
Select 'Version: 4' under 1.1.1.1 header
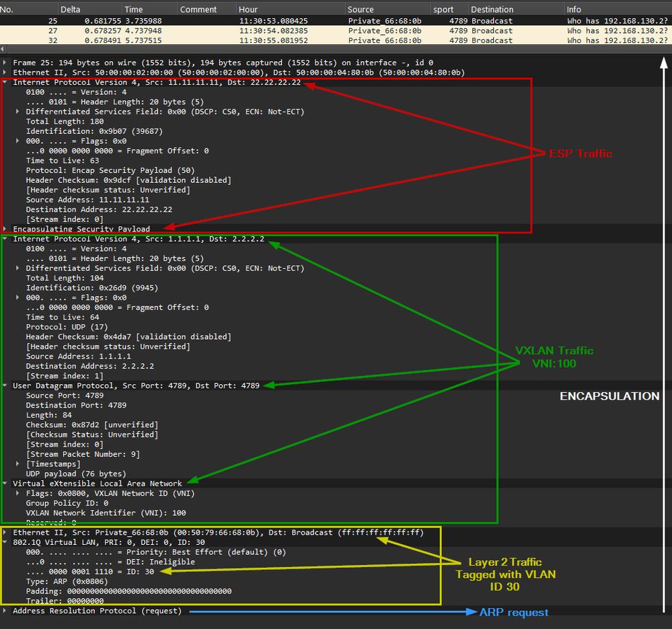click(76, 248)
